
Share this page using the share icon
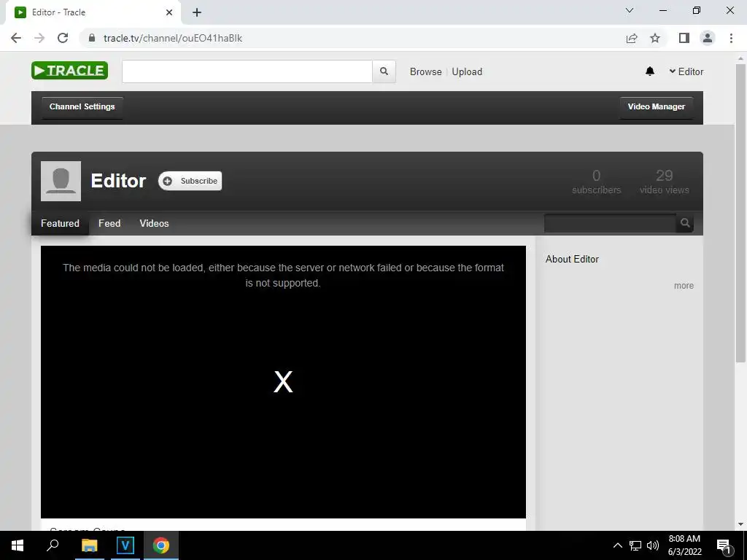tap(632, 38)
